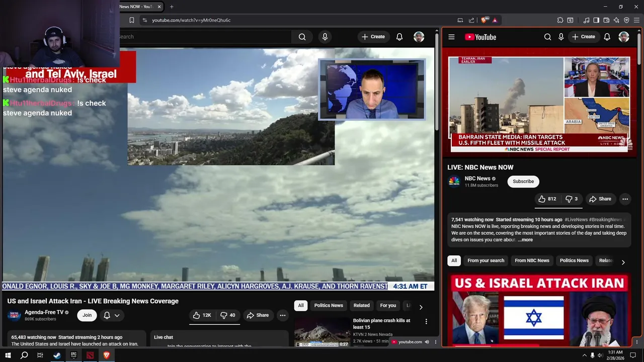Show next chips arrow in right pane
This screenshot has width=644, height=362.
[x=623, y=262]
